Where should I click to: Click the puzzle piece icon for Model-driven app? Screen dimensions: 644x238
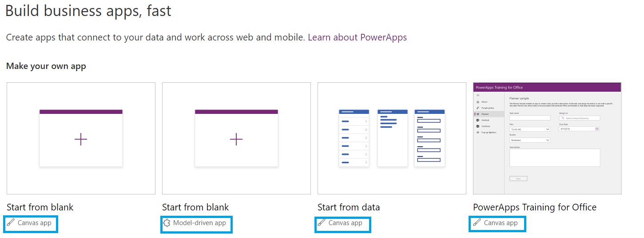[x=167, y=223]
